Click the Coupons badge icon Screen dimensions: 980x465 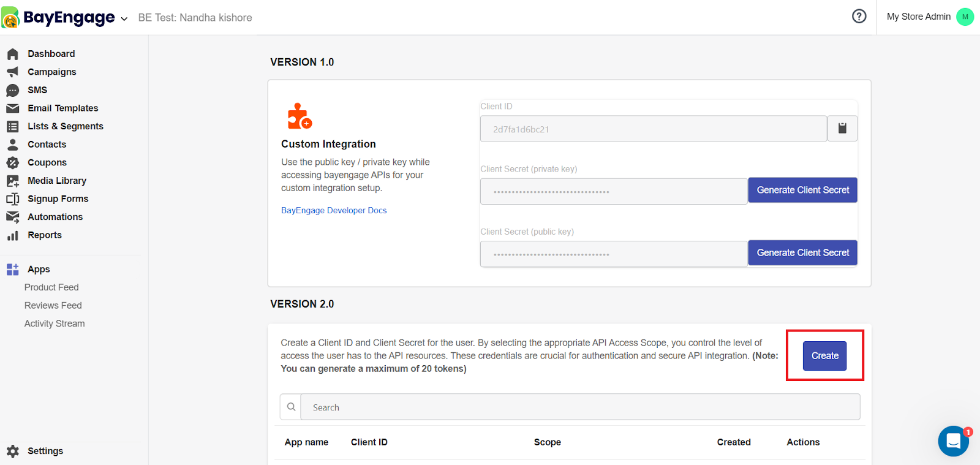12,162
